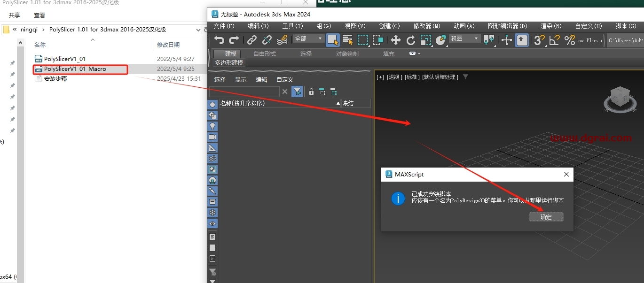Click the Rectangular Selection Region icon
The height and width of the screenshot is (283, 644).
[363, 40]
